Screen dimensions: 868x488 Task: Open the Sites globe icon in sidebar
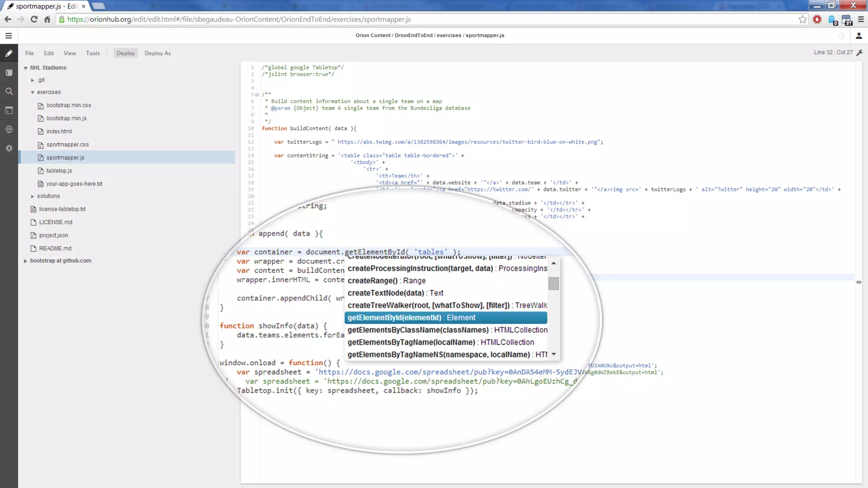point(9,129)
